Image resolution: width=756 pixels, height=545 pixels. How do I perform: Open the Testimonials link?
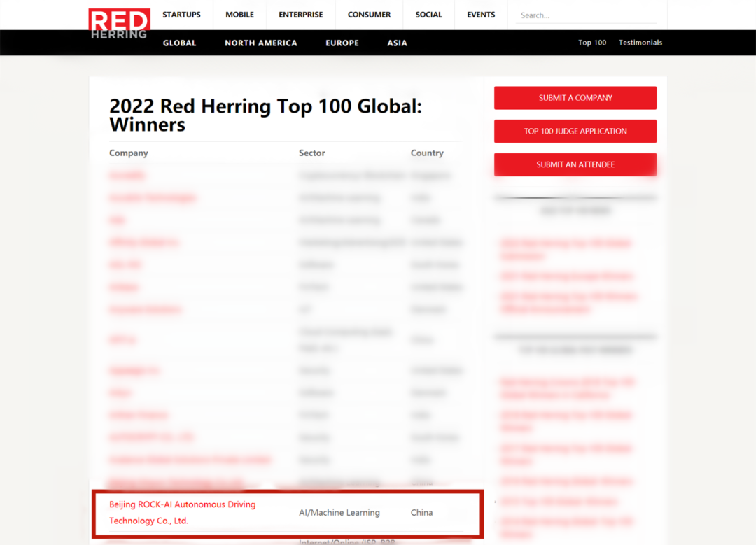[640, 43]
